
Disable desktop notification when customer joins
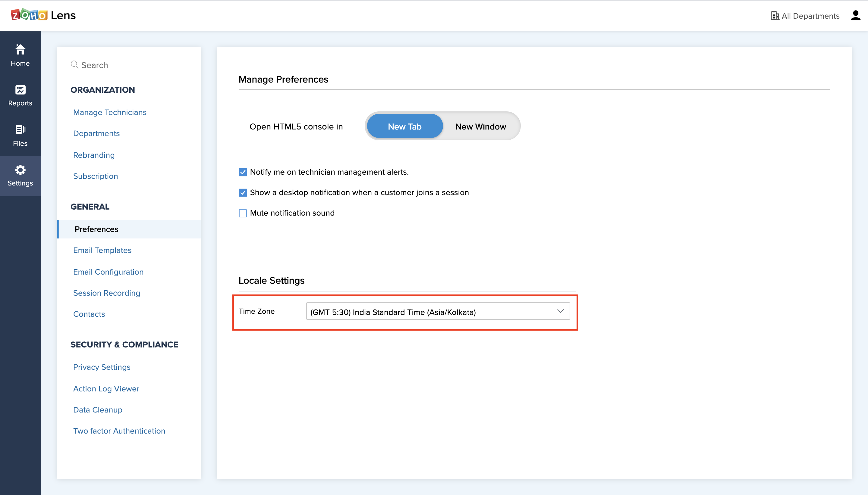coord(243,193)
